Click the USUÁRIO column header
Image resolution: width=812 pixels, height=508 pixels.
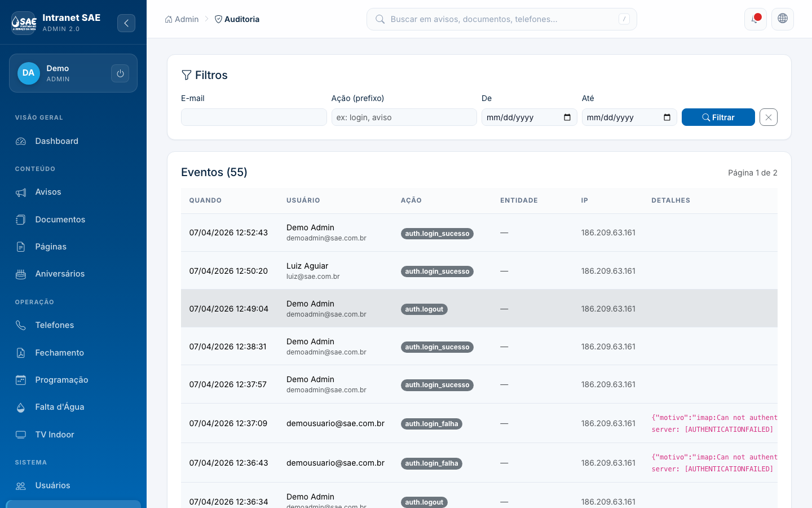point(303,200)
